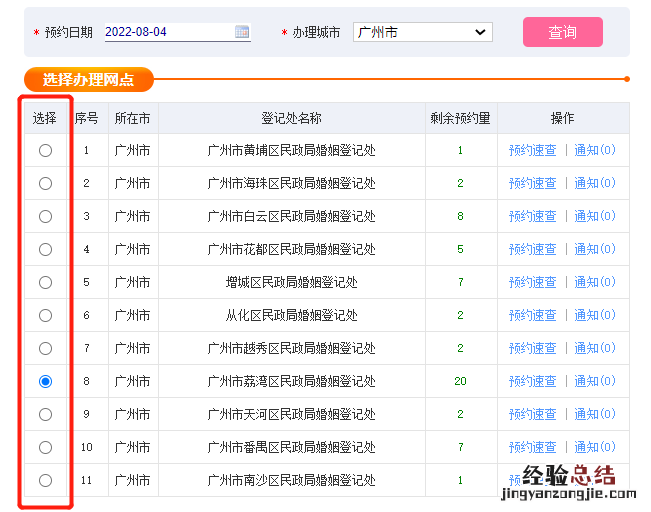Open 通知(0) link in 天河区 row
The image size is (651, 512).
click(x=594, y=414)
